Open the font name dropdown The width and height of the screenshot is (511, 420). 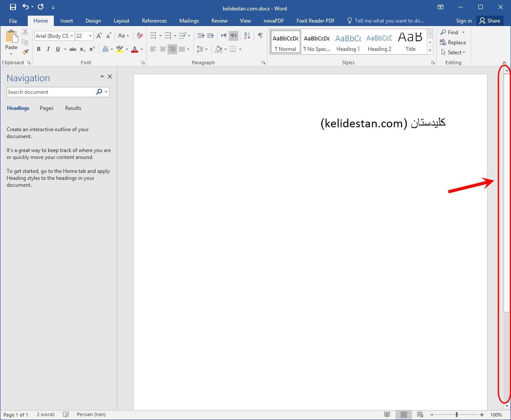pos(72,36)
